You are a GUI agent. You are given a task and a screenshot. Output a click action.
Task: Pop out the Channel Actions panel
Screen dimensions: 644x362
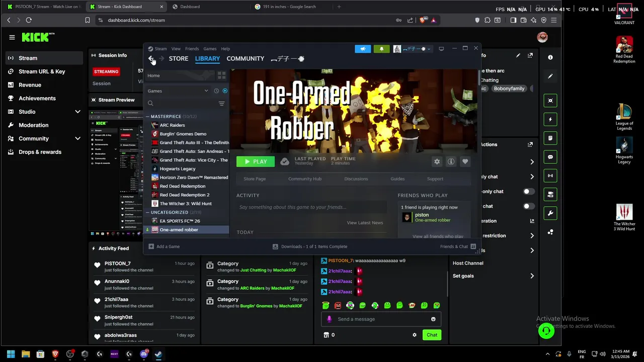tap(530, 145)
